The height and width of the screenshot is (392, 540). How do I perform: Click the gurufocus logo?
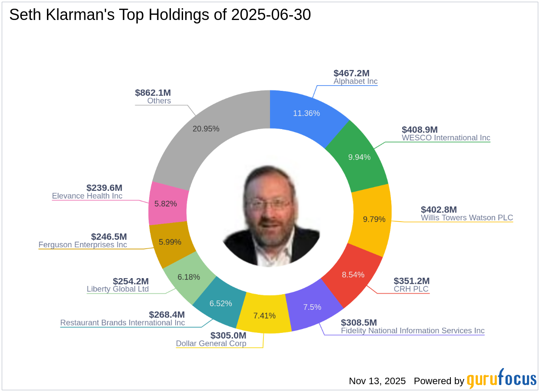501,379
